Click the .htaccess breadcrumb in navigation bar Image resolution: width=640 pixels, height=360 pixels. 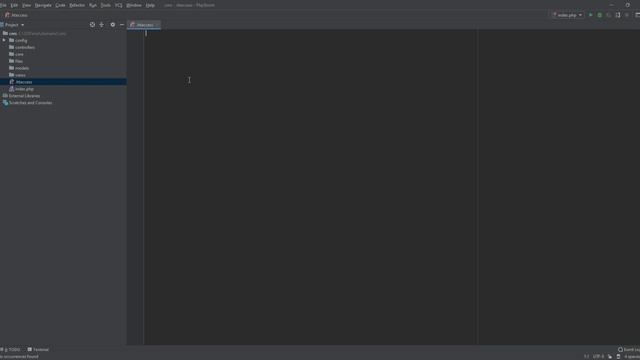click(x=16, y=15)
